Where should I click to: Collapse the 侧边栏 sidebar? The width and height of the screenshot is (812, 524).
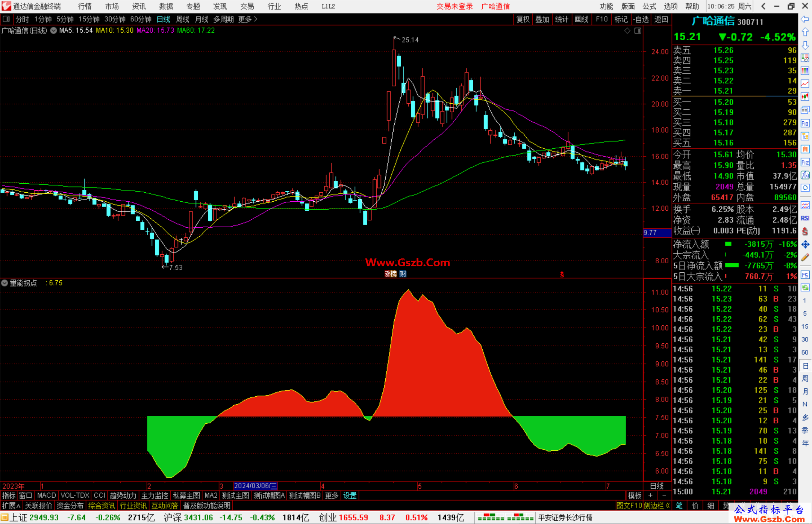click(657, 506)
